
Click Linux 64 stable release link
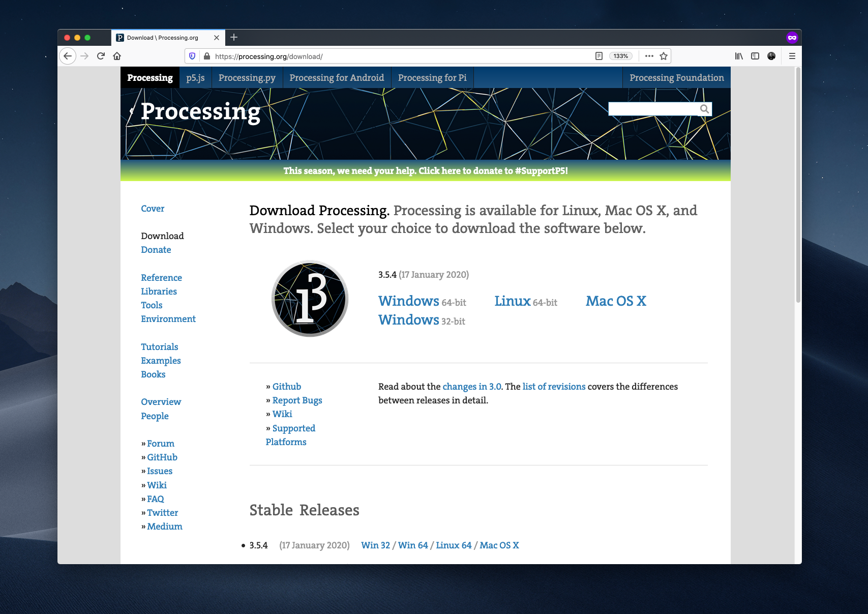point(454,545)
